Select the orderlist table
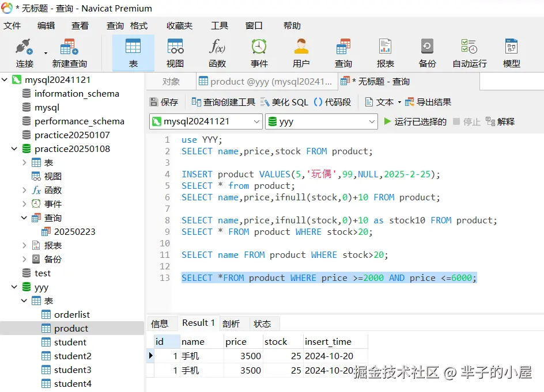Viewport: 544px width, 392px height. [x=72, y=314]
